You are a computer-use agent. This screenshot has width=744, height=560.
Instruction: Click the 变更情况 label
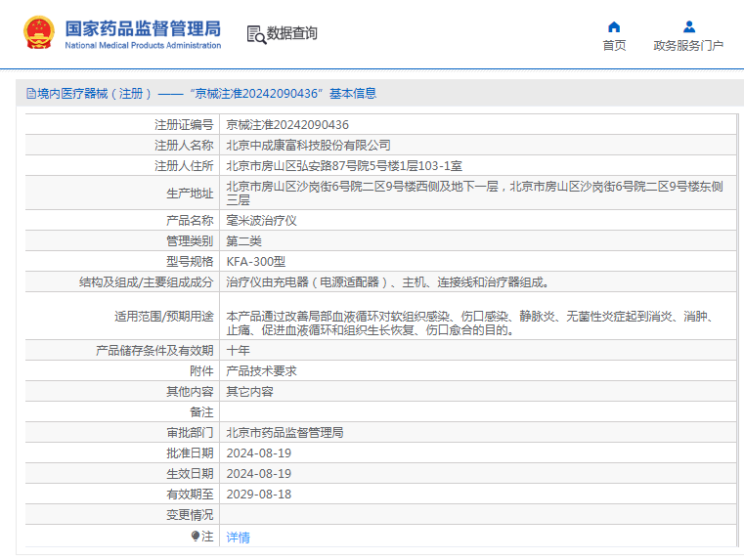[x=190, y=515]
